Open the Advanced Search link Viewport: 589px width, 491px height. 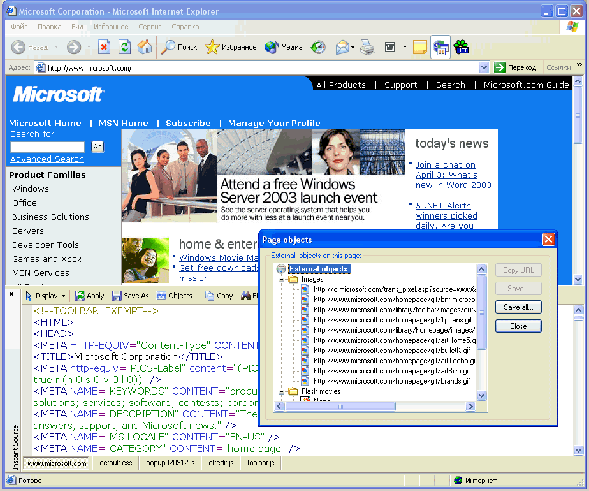47,159
